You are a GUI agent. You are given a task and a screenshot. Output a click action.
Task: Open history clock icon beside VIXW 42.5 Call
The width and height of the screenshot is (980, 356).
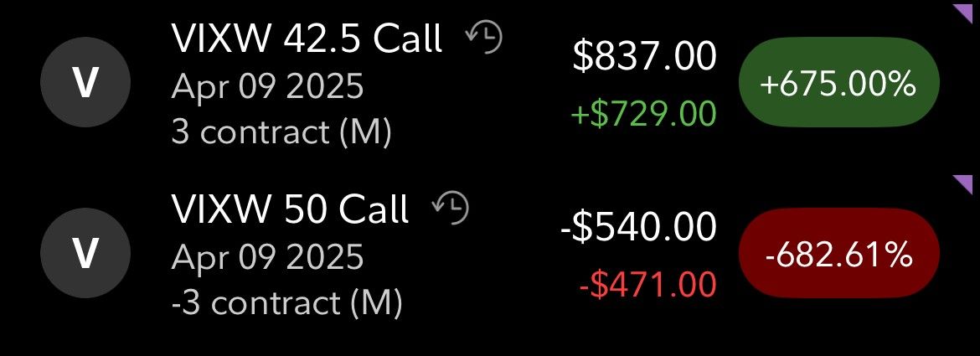tap(484, 37)
